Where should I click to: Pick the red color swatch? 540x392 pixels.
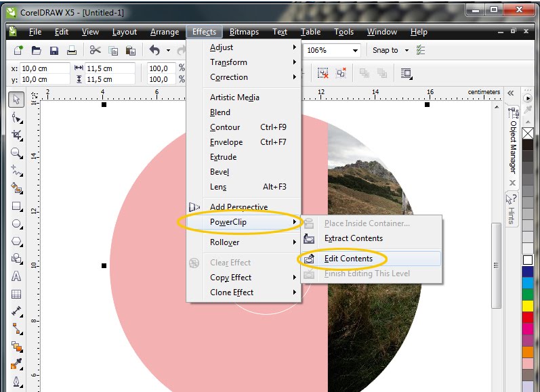click(x=528, y=317)
